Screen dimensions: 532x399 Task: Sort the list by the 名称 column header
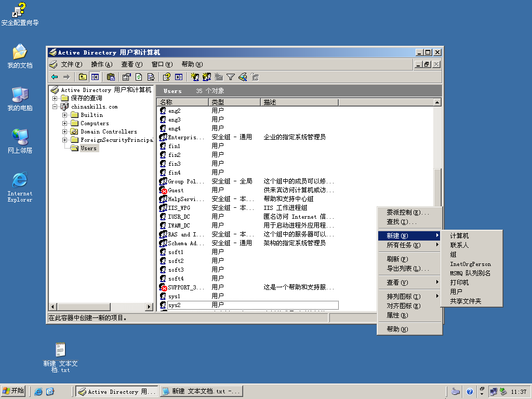point(182,102)
